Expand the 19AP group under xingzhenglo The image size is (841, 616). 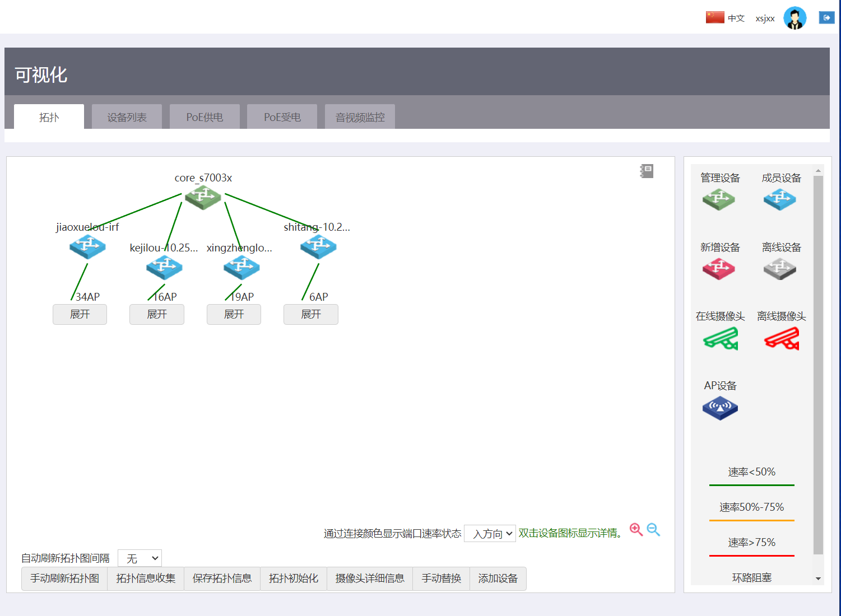tap(234, 315)
